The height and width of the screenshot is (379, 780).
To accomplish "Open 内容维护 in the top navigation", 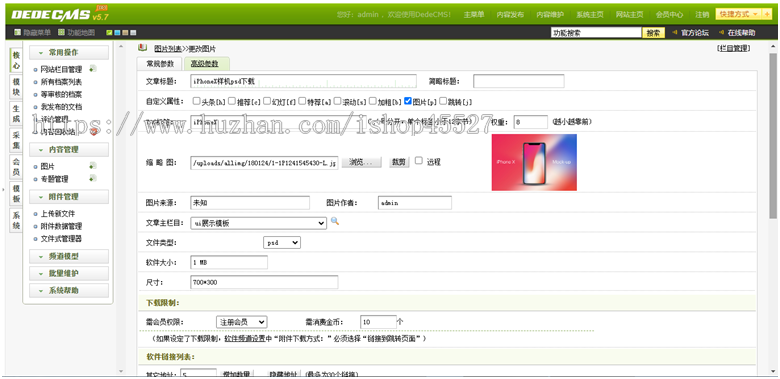I will (550, 15).
